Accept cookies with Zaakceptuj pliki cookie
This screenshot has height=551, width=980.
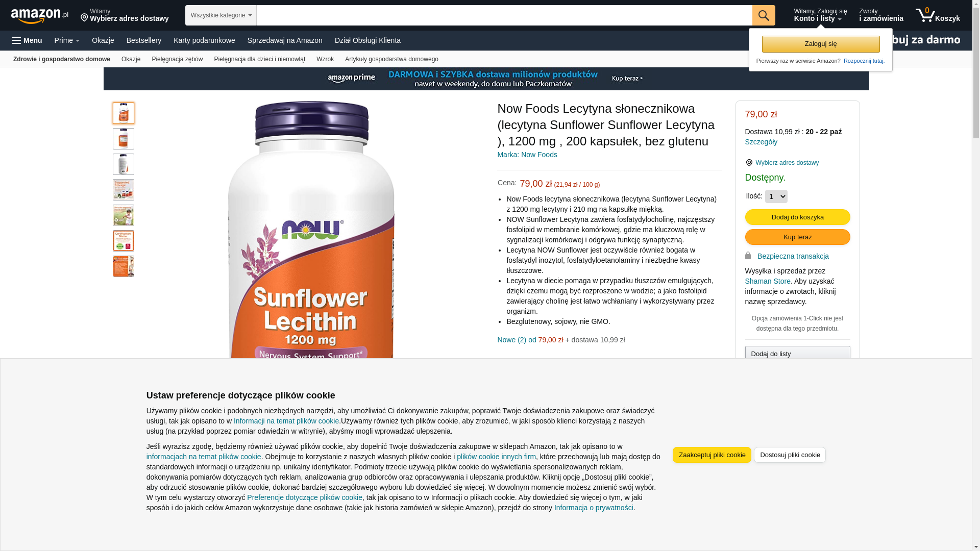(x=712, y=455)
